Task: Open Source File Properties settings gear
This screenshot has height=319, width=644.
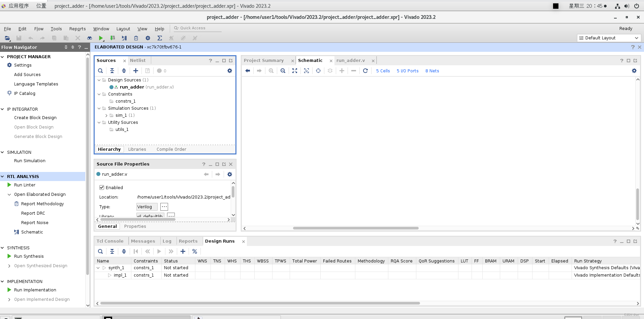Action: 230,174
